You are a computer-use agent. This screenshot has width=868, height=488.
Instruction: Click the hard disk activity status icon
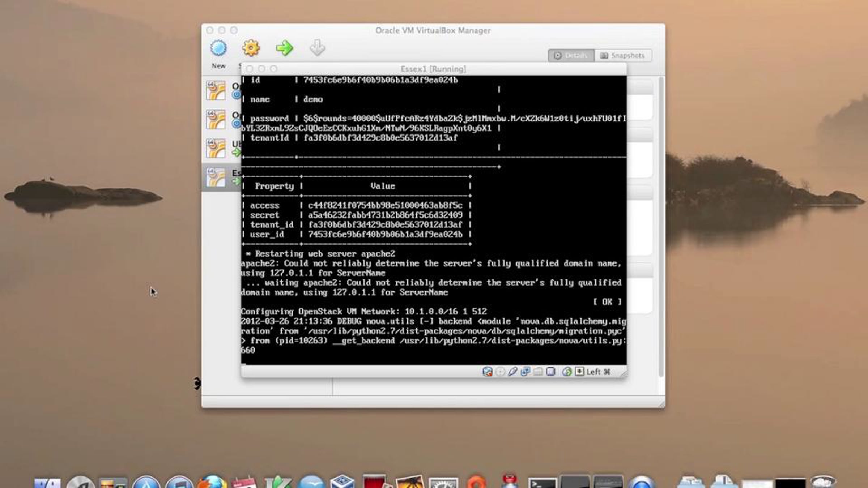(488, 372)
